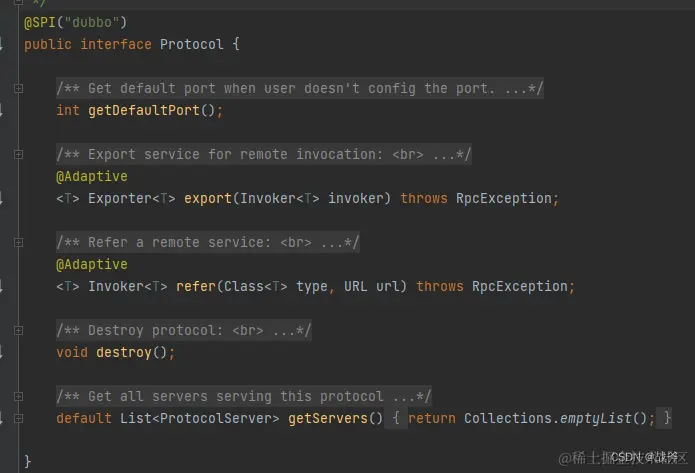The image size is (695, 473).
Task: Click the lowercase 'url' parameter name
Action: coord(388,286)
